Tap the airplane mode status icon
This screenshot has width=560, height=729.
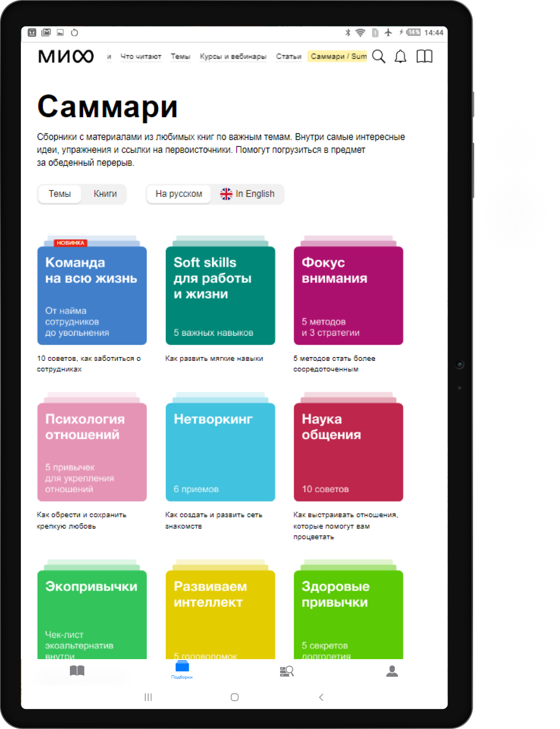click(388, 32)
